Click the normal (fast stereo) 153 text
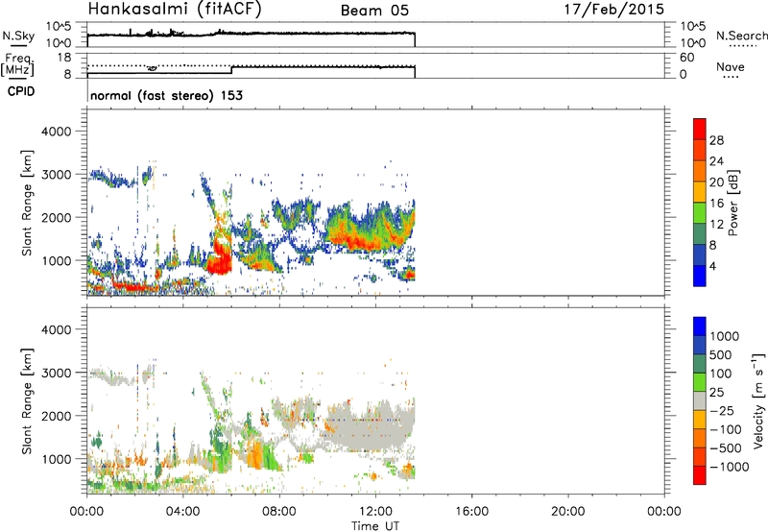The width and height of the screenshot is (768, 532). (x=166, y=95)
